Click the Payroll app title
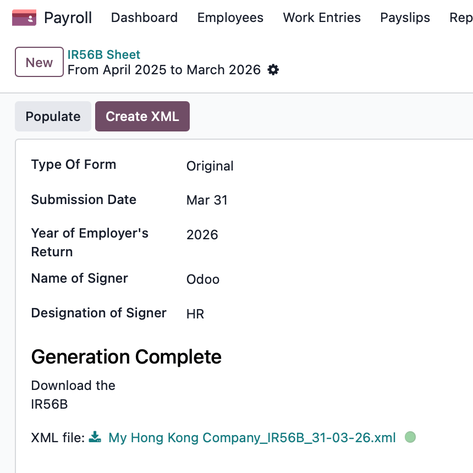This screenshot has height=473, width=473. click(x=68, y=18)
